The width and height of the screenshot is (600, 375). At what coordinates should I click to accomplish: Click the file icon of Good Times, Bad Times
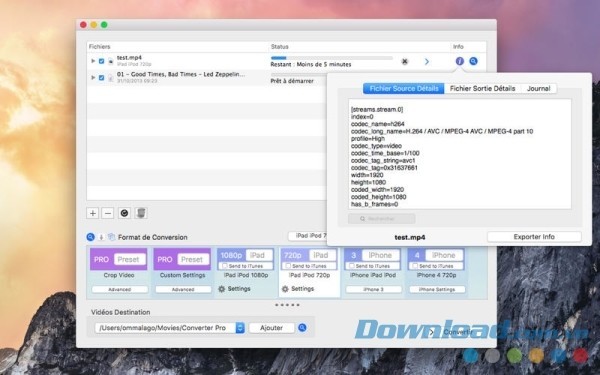(x=111, y=78)
